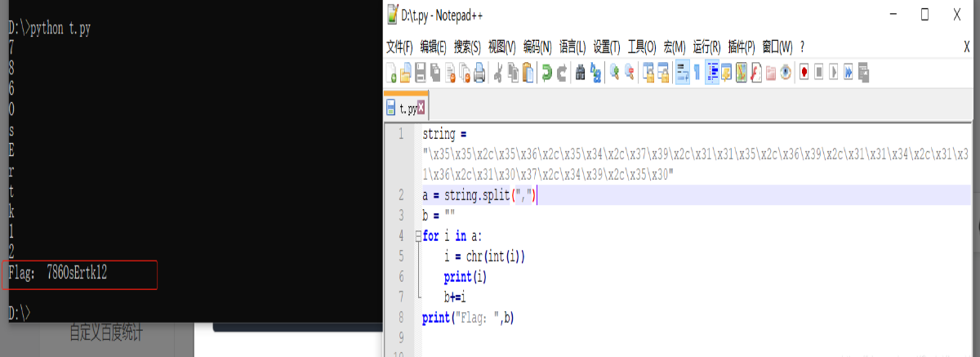Click the 'string =' code line
980x357 pixels.
click(444, 133)
